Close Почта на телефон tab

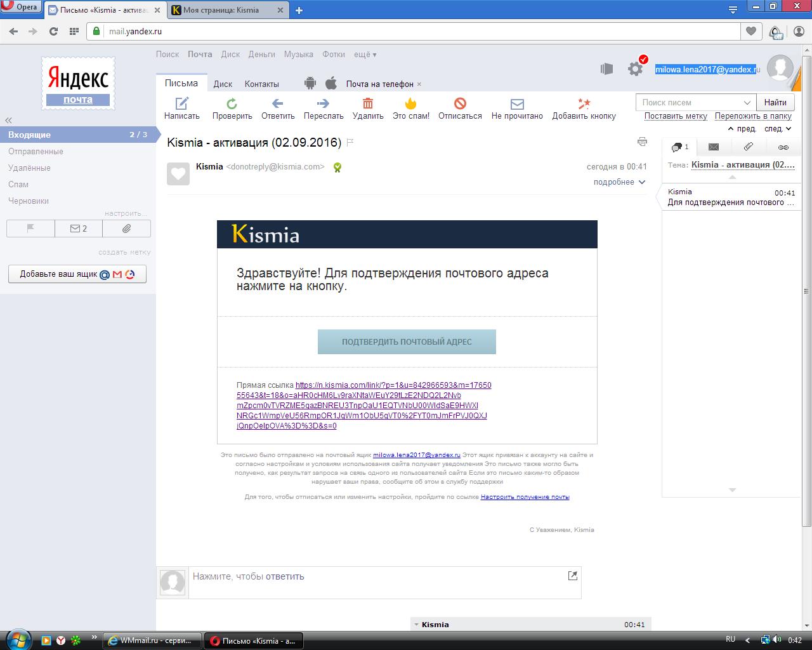[x=419, y=84]
